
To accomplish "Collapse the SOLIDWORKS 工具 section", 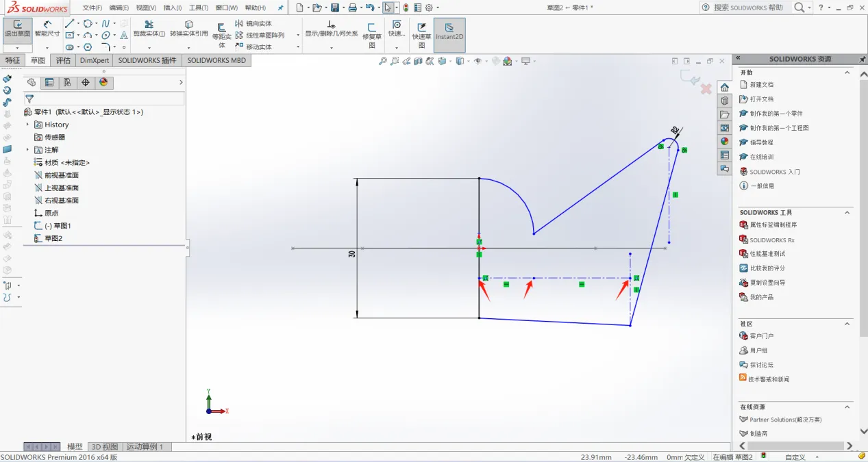I will [847, 213].
